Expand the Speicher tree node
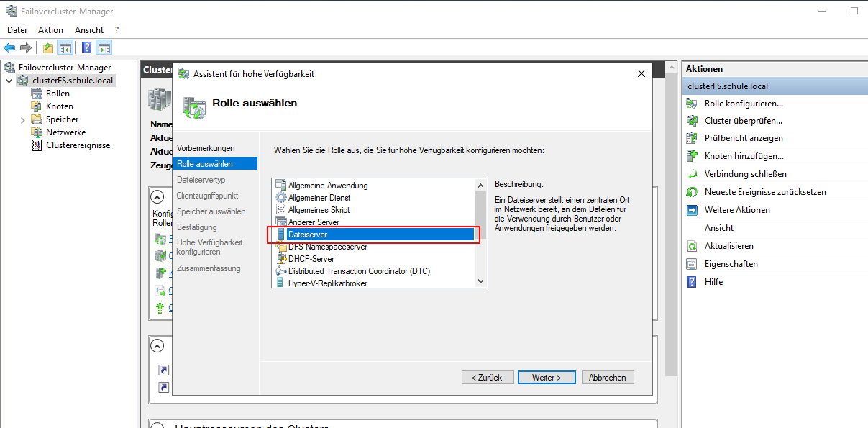868x428 pixels. click(22, 119)
